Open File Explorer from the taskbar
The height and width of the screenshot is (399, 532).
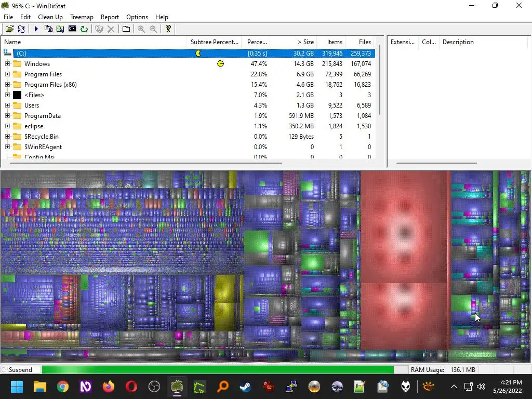[39, 387]
